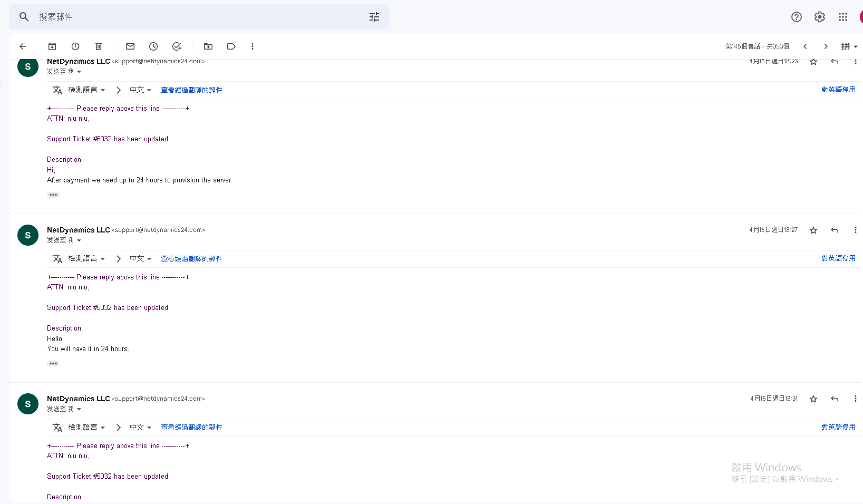Screen dimensions: 863x504
Task: Open settings gear icon
Action: pos(820,17)
